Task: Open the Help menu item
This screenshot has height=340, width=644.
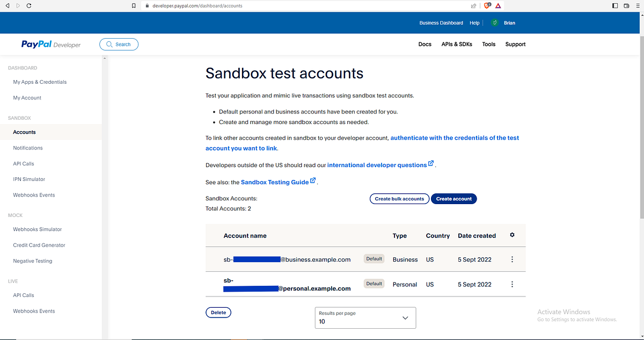Action: click(x=474, y=23)
